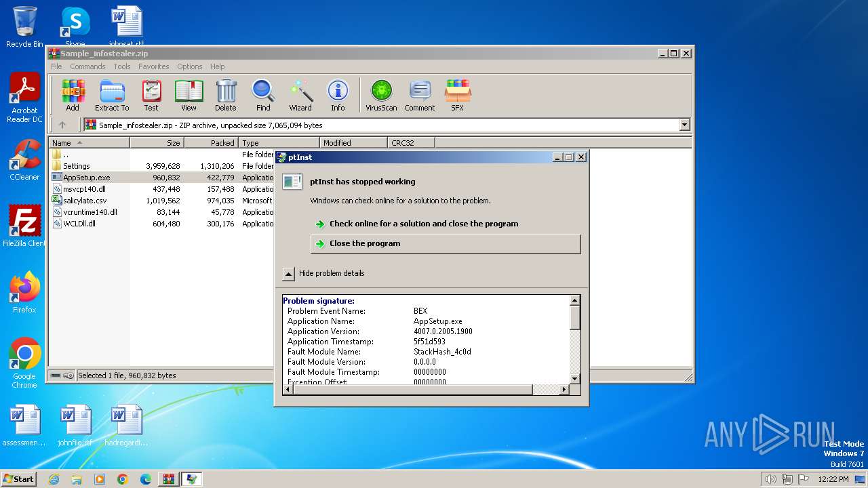Click the details horizontal right scroll arrow
Viewport: 868px width, 488px height.
coord(564,390)
